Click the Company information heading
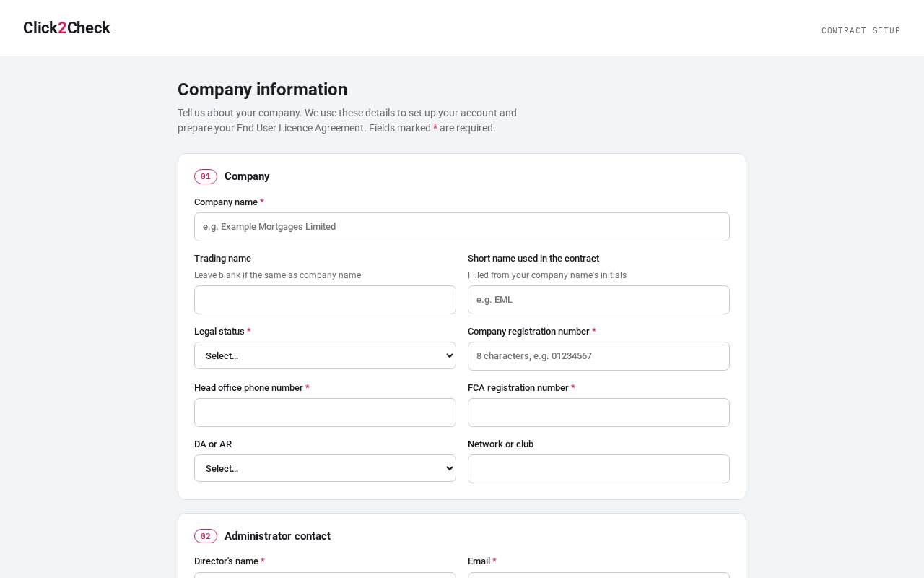 (x=262, y=90)
